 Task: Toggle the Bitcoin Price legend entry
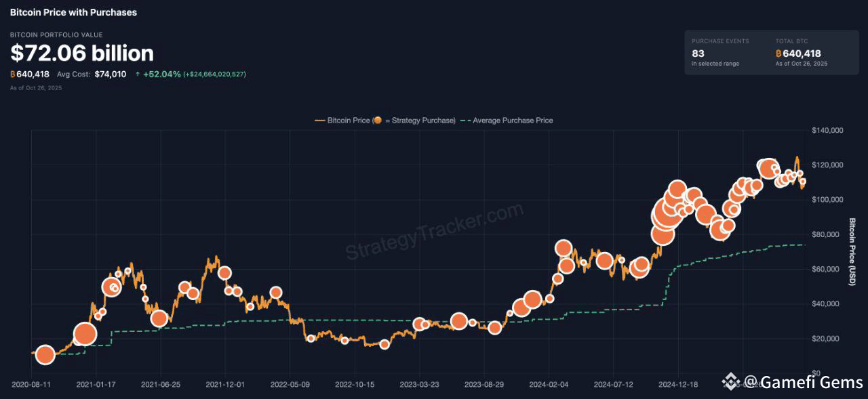(x=385, y=121)
